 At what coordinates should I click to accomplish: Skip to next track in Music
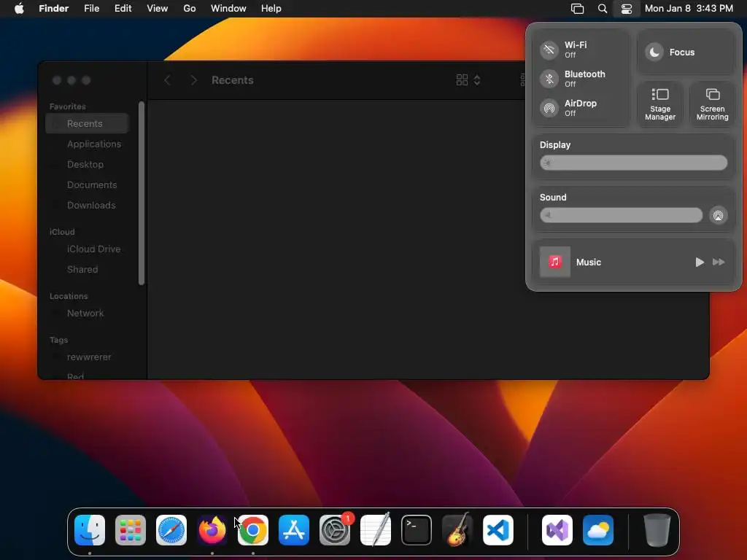[x=719, y=262]
